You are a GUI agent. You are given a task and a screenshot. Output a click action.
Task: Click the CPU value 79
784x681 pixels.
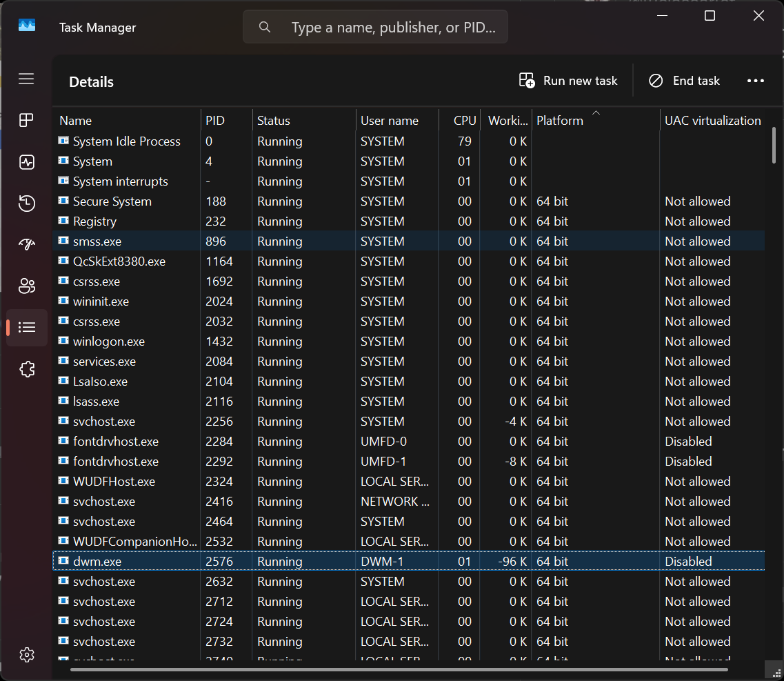[x=465, y=141]
